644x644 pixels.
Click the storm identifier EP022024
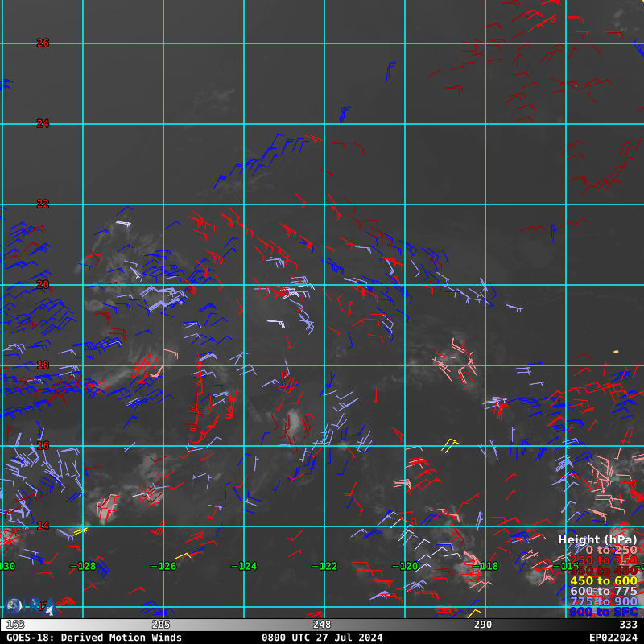click(x=613, y=638)
